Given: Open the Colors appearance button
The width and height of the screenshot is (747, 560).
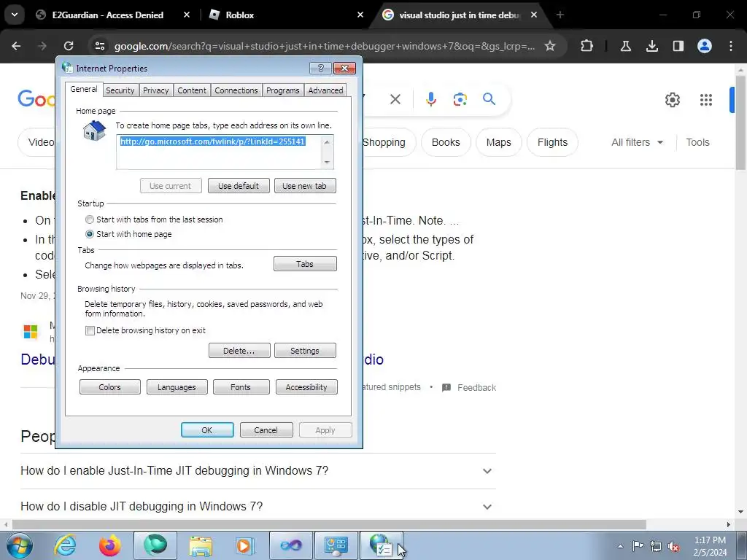Looking at the screenshot, I should tap(110, 387).
